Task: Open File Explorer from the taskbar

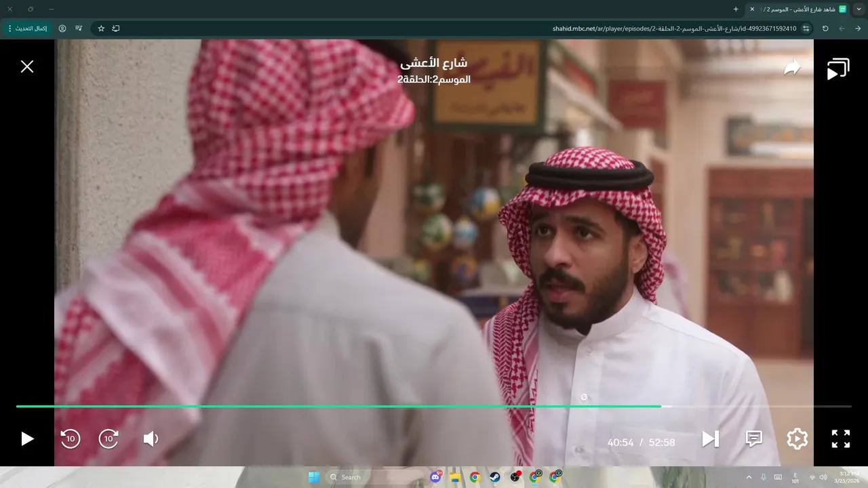Action: click(x=455, y=477)
